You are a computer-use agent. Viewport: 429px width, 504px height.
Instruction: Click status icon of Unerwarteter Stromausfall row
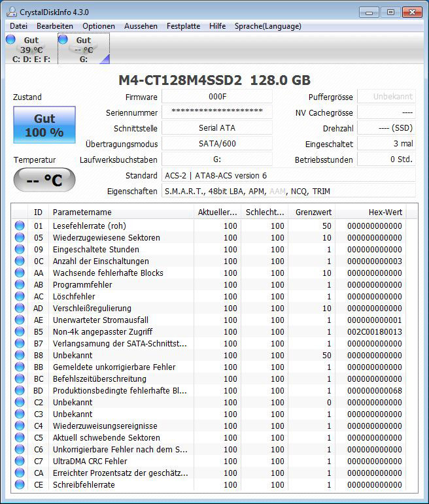(x=20, y=320)
